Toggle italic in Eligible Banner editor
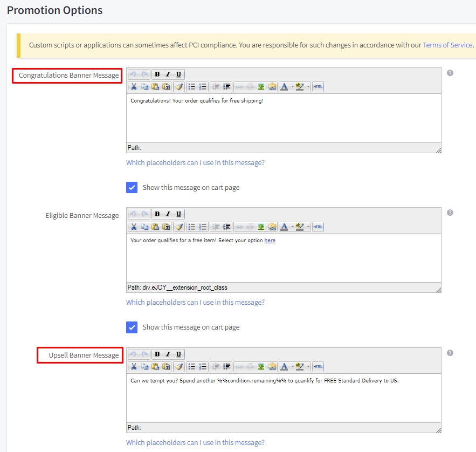The height and width of the screenshot is (452, 476). pos(168,214)
